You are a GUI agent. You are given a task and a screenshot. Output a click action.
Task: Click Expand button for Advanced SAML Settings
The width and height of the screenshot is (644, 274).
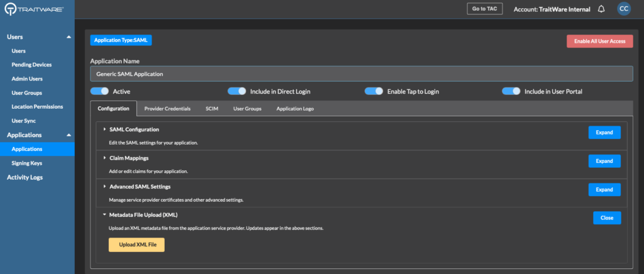pos(604,190)
